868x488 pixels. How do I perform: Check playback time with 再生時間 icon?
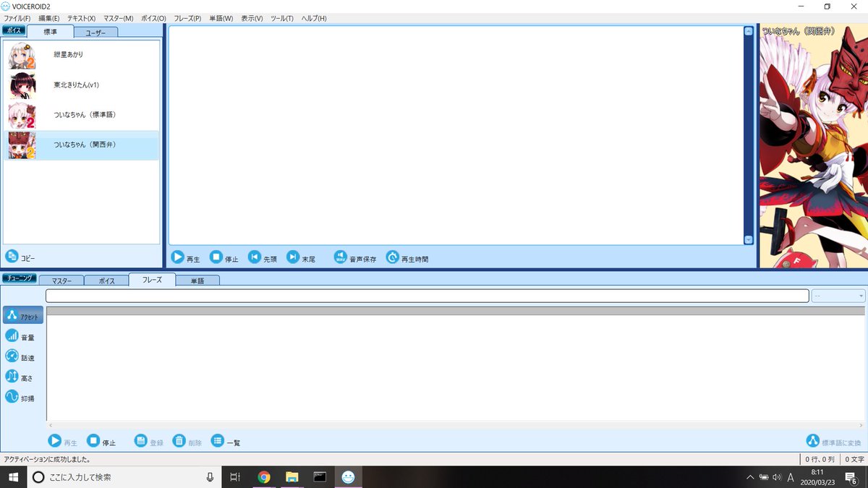[x=393, y=257]
